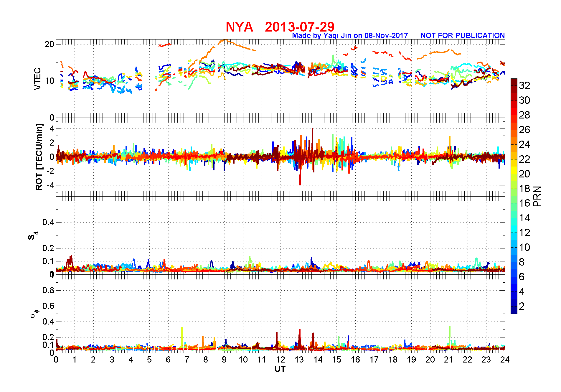
Task: Click x-axis tick label 3
Action: point(112,360)
